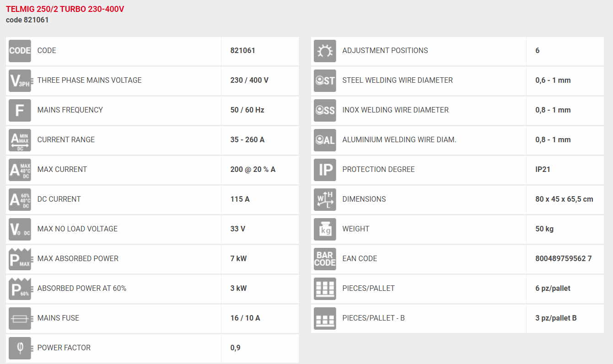The height and width of the screenshot is (364, 613).
Task: Click the ALUMINIUM WELDING WIRE DIAM. label
Action: pos(399,139)
